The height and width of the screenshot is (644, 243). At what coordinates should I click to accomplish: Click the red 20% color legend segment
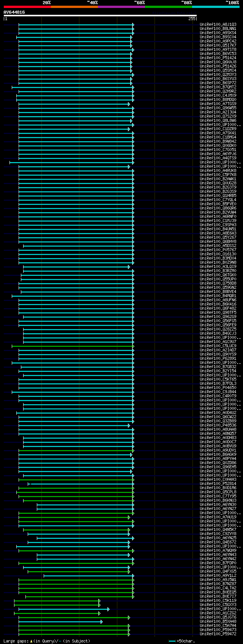27,7
